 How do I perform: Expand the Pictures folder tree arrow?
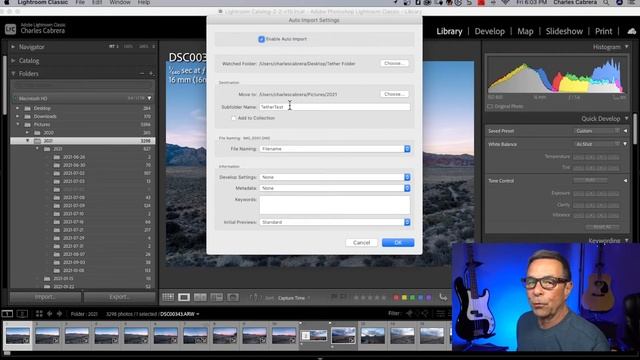pyautogui.click(x=18, y=124)
